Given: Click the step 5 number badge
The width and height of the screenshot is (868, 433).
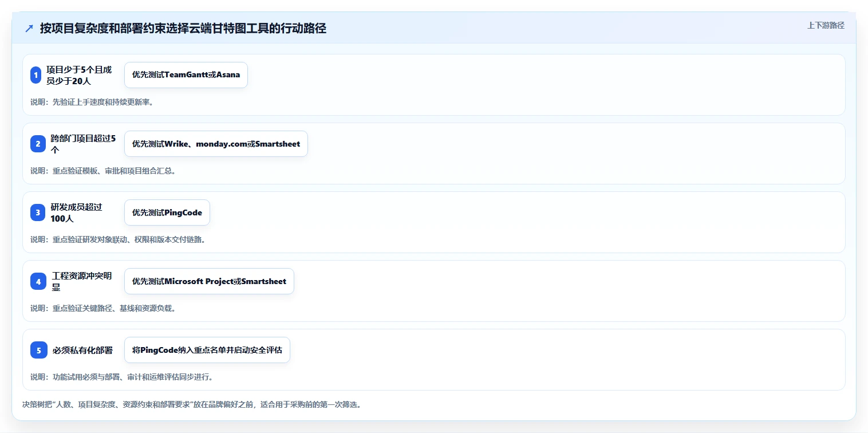Looking at the screenshot, I should pyautogui.click(x=39, y=350).
